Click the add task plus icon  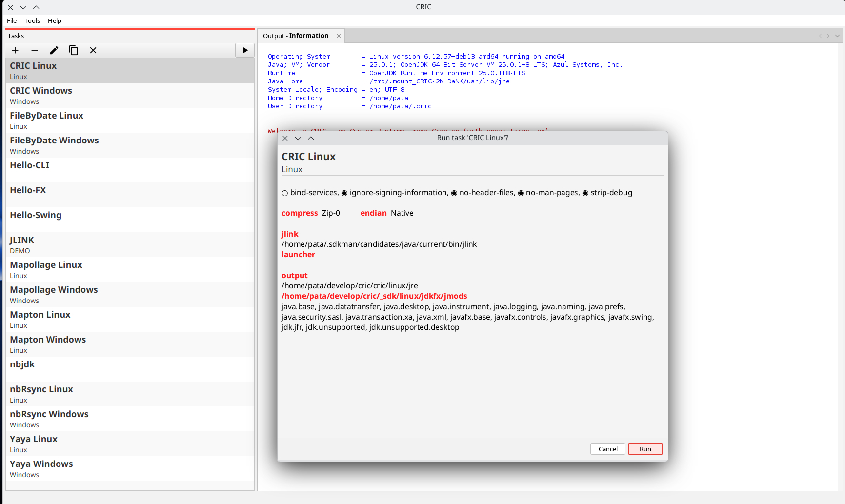[15, 50]
